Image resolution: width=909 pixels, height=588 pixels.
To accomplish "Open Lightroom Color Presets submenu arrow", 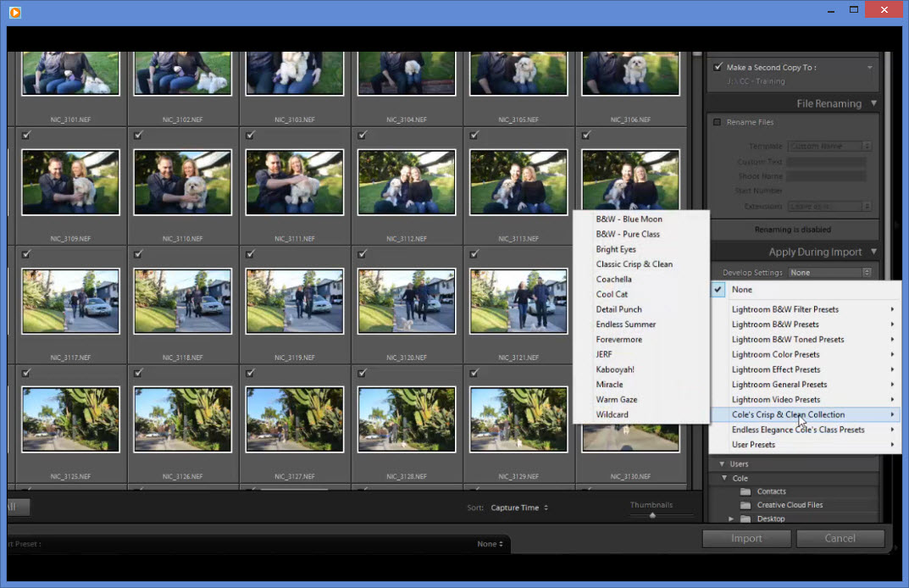I will click(892, 354).
